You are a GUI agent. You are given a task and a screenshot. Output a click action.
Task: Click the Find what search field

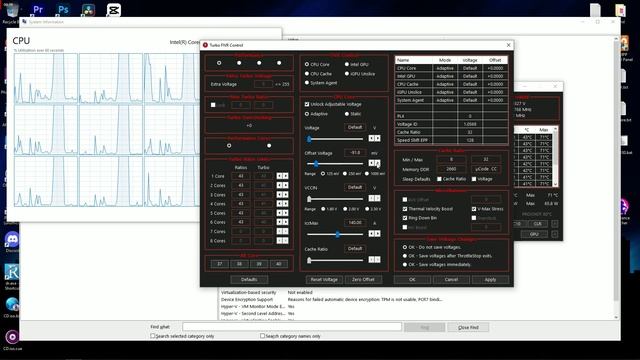(x=292, y=327)
